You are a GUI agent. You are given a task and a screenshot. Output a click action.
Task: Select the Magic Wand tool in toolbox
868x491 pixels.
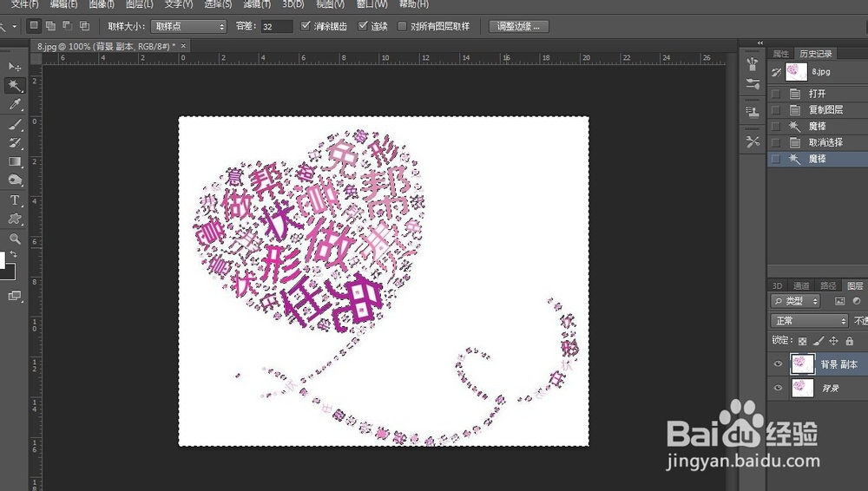click(15, 85)
